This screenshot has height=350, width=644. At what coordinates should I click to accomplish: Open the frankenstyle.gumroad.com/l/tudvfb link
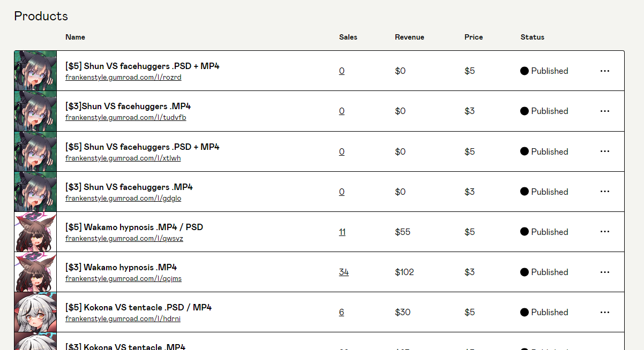tap(126, 118)
